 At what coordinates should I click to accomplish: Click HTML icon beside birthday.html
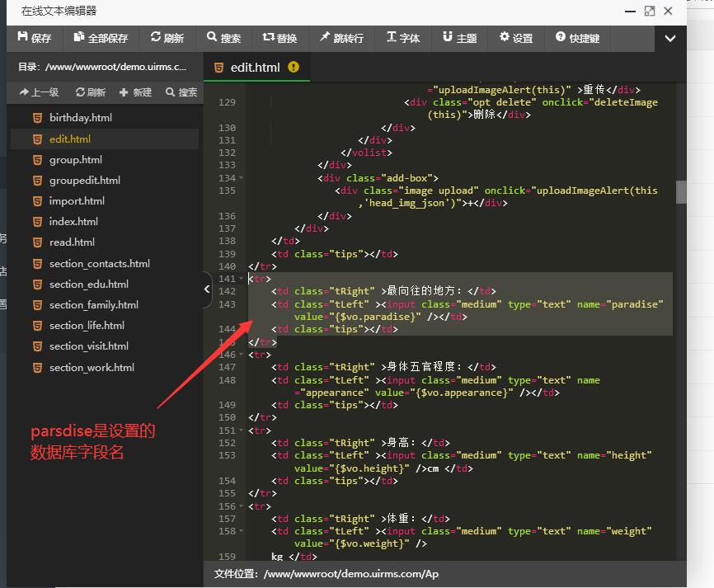pyautogui.click(x=38, y=118)
